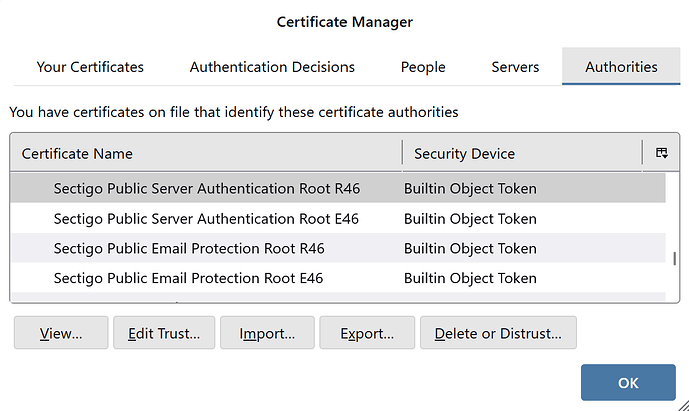Click the Import... button
This screenshot has width=689, height=411.
coord(267,334)
